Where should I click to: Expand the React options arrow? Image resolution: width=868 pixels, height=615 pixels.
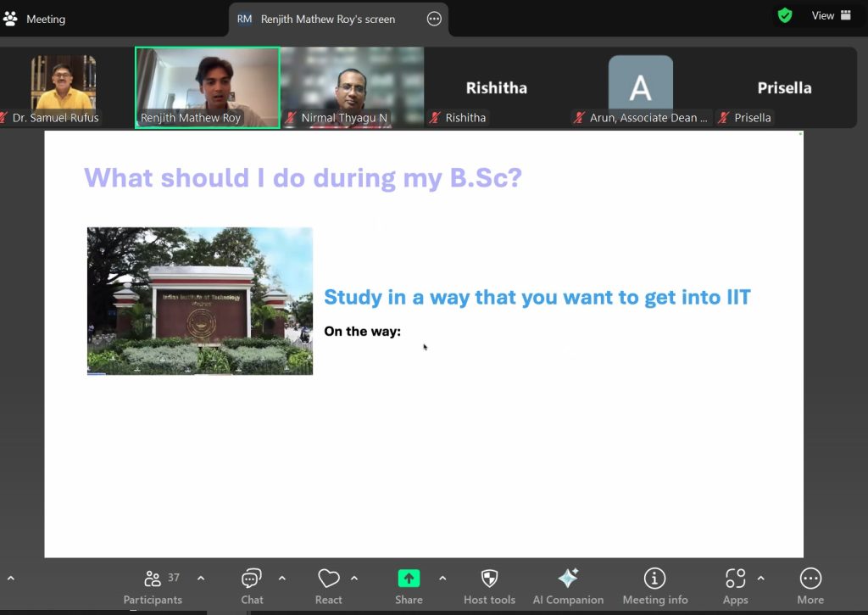[354, 579]
